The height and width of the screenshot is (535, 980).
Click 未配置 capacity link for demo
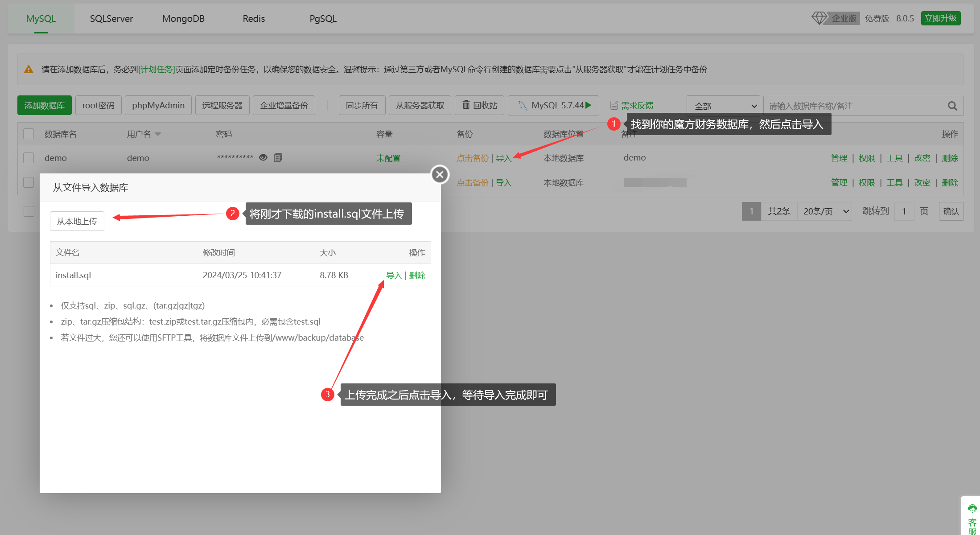tap(388, 158)
